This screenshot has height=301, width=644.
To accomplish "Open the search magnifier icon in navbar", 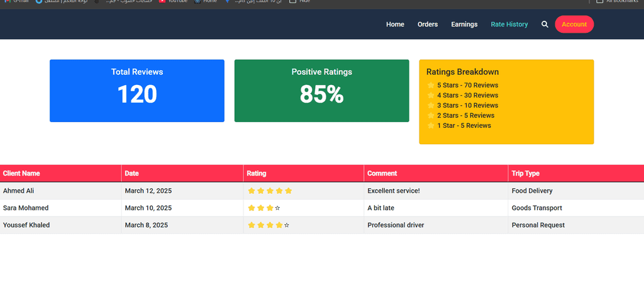I will 545,25.
